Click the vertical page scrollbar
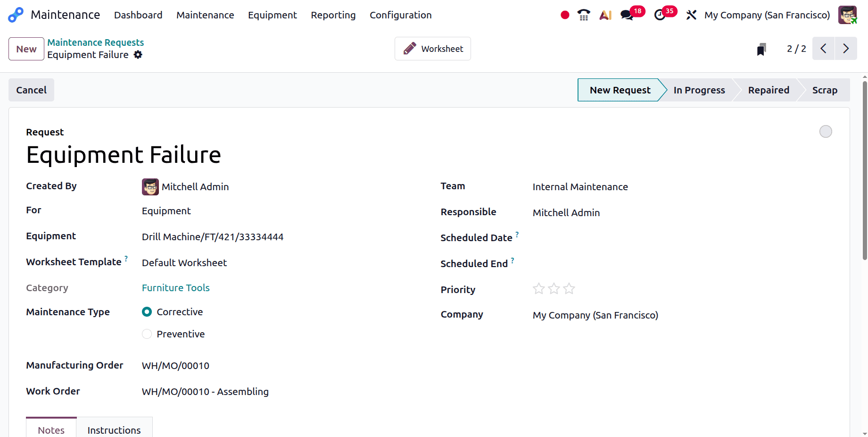868x437 pixels. tap(865, 170)
